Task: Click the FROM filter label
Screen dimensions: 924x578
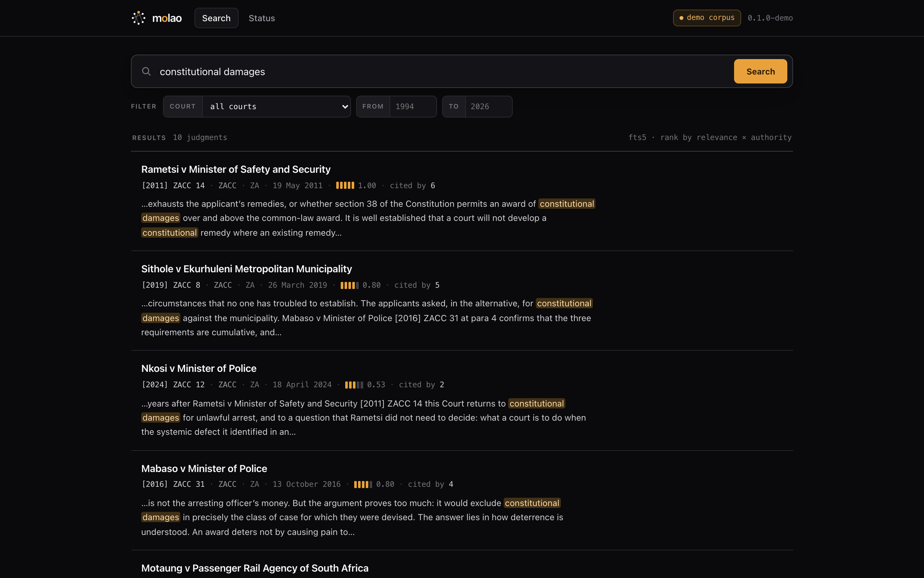Action: tap(373, 107)
